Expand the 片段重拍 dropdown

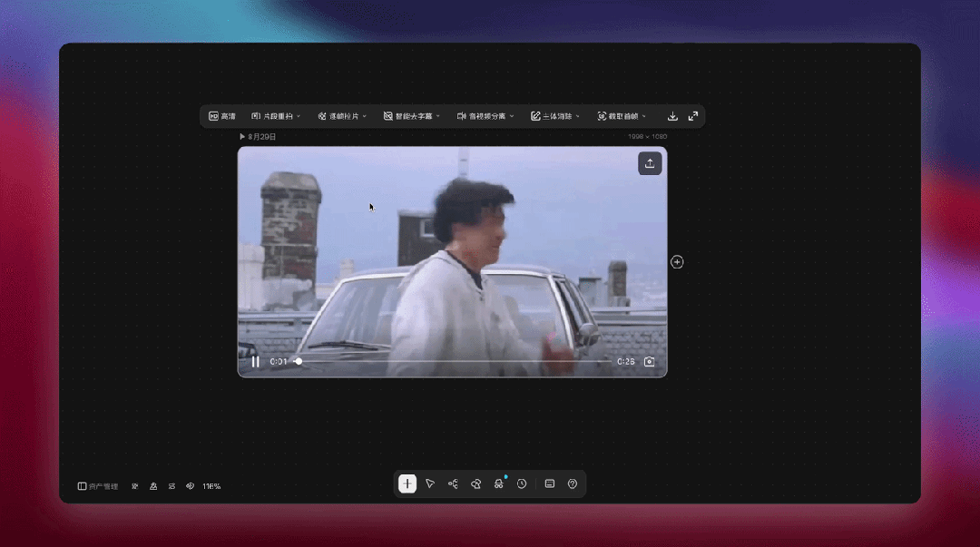276,116
